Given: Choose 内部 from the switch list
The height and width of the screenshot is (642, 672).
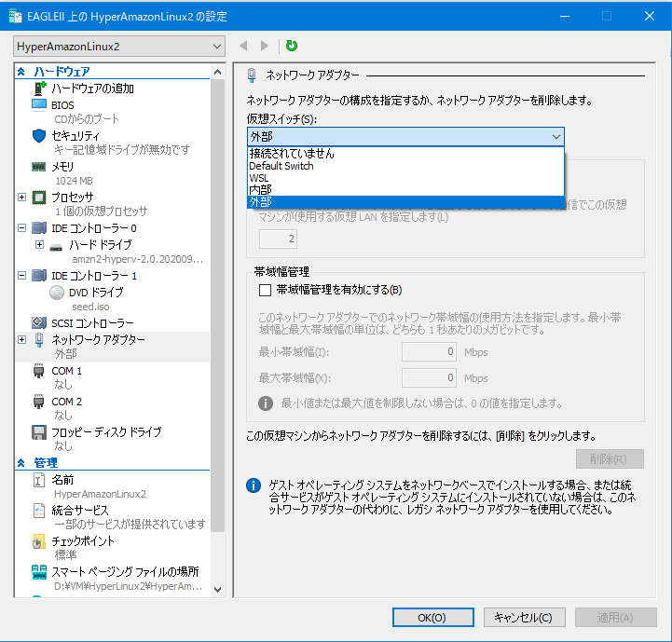Looking at the screenshot, I should pyautogui.click(x=405, y=190).
